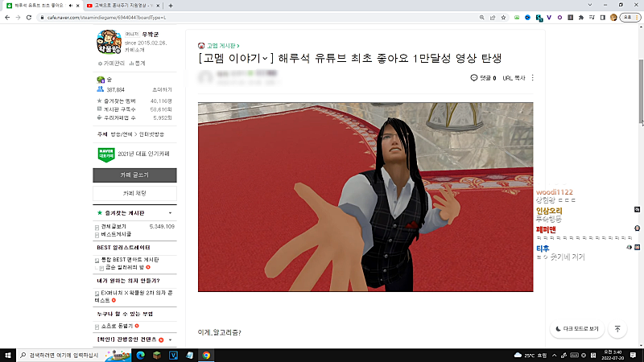The width and height of the screenshot is (644, 362).
Task: Open the Windows Start menu
Action: (8, 356)
